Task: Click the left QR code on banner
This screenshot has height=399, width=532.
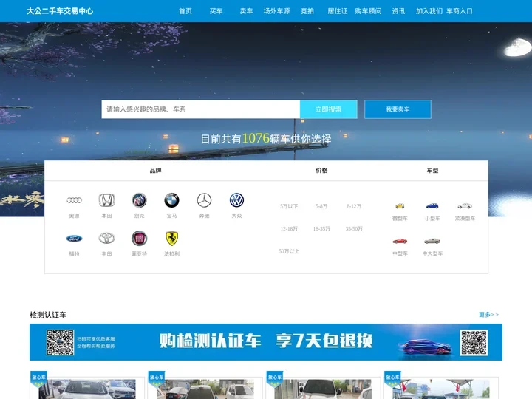Action: tap(60, 342)
